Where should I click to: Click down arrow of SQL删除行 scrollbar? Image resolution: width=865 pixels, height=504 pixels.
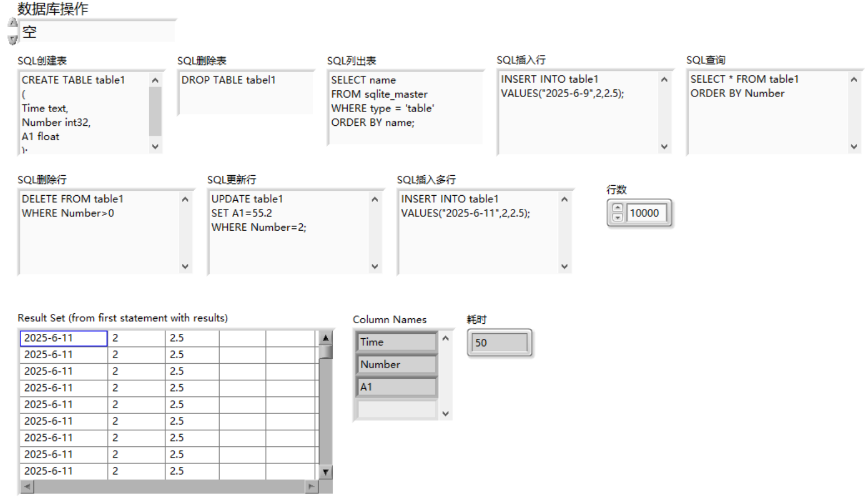(x=185, y=267)
